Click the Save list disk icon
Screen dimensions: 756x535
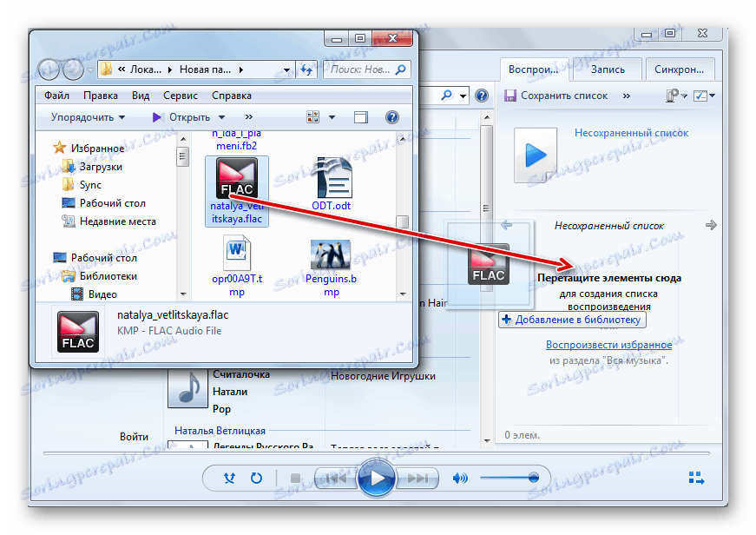click(x=510, y=96)
